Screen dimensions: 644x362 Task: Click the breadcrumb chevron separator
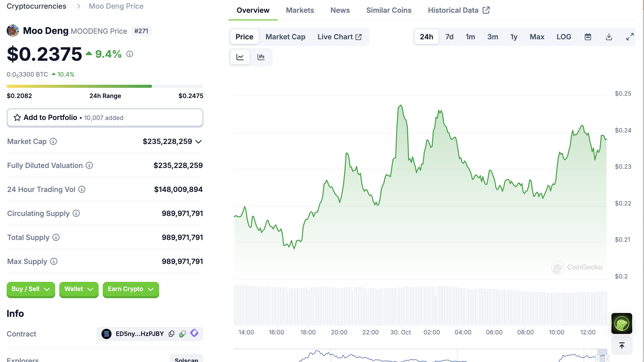point(79,6)
